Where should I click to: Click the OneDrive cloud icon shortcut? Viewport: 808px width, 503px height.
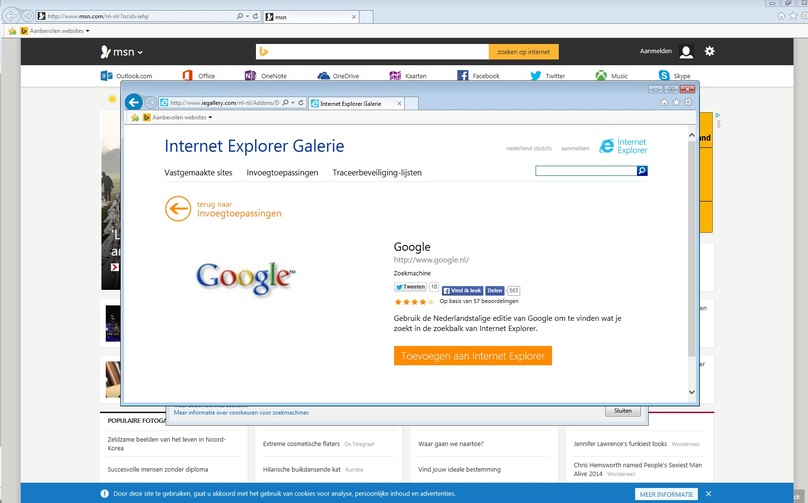[x=324, y=76]
